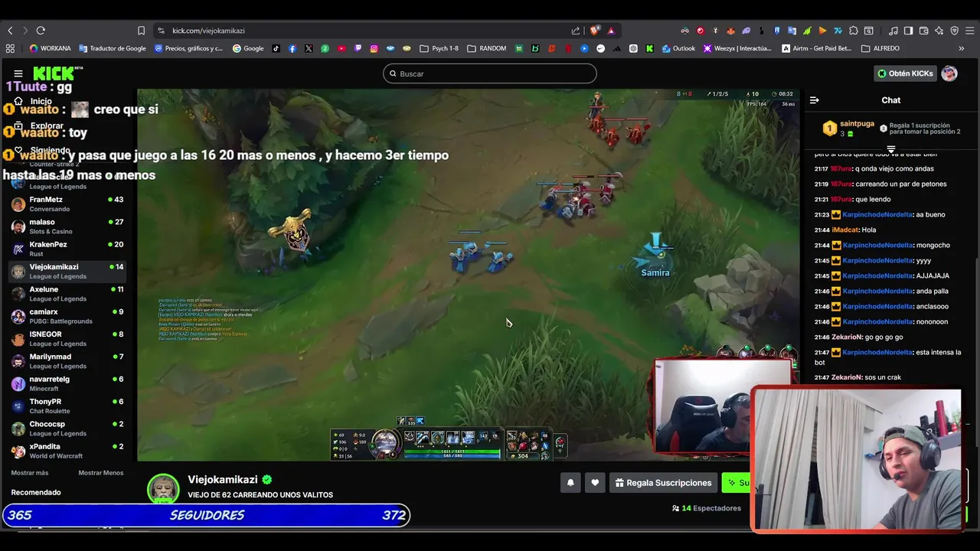Open Outlook bookmark
Viewport: 980px width, 551px height.
[678, 48]
